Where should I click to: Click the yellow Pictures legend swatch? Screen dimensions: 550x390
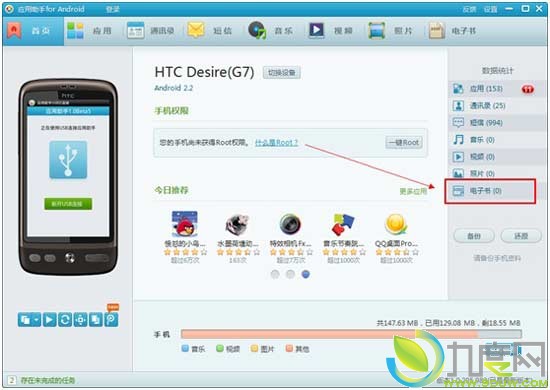tap(254, 348)
